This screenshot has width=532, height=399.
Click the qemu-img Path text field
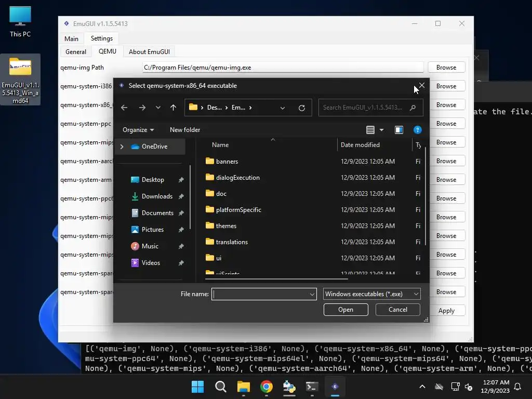coord(283,68)
